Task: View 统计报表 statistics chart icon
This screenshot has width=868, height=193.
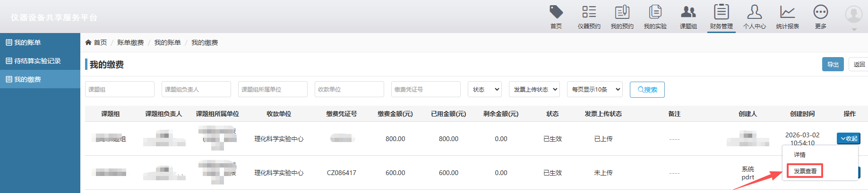Action: point(787,12)
